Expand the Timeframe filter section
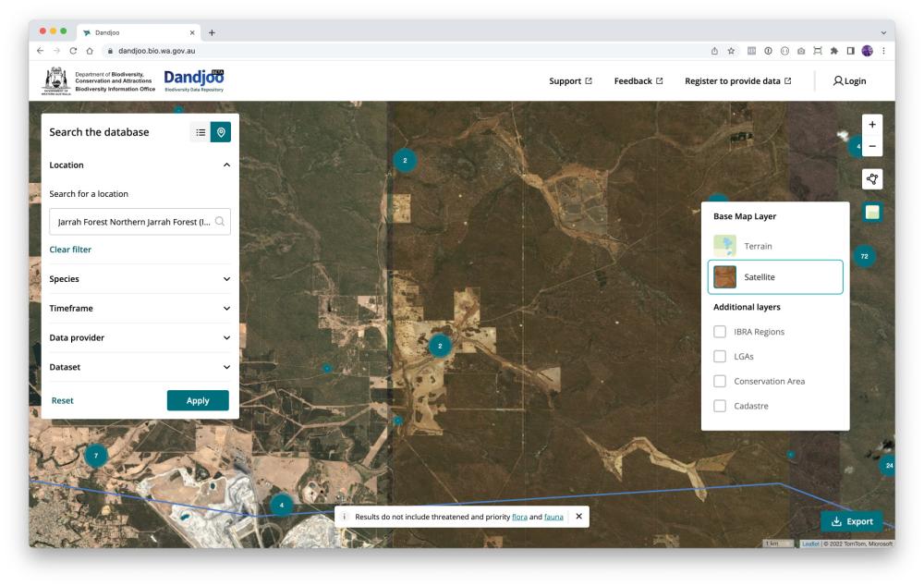 140,309
